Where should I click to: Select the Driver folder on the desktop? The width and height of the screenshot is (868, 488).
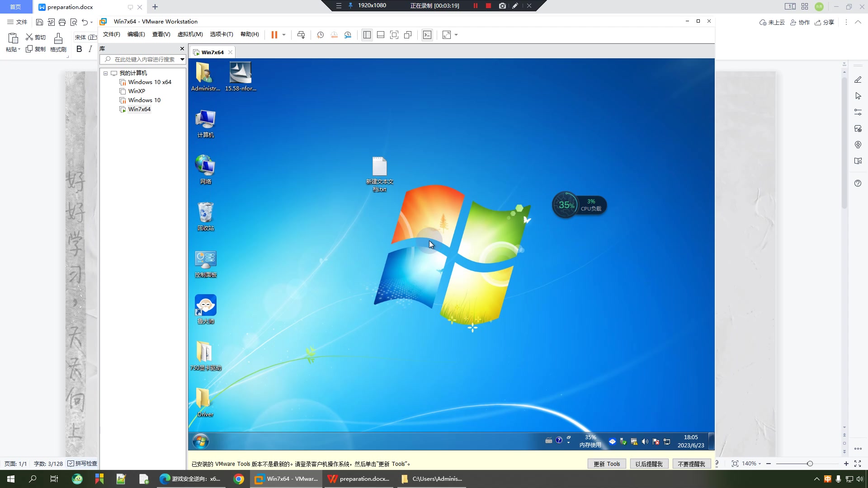(x=205, y=402)
